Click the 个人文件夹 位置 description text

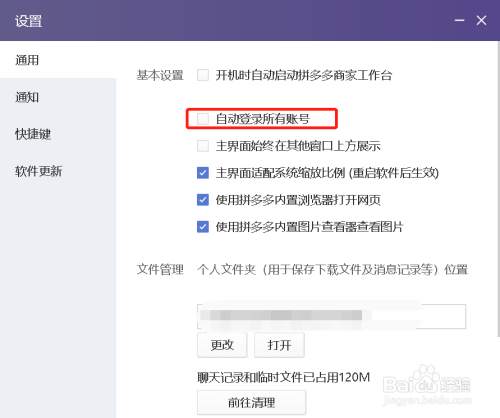click(332, 269)
